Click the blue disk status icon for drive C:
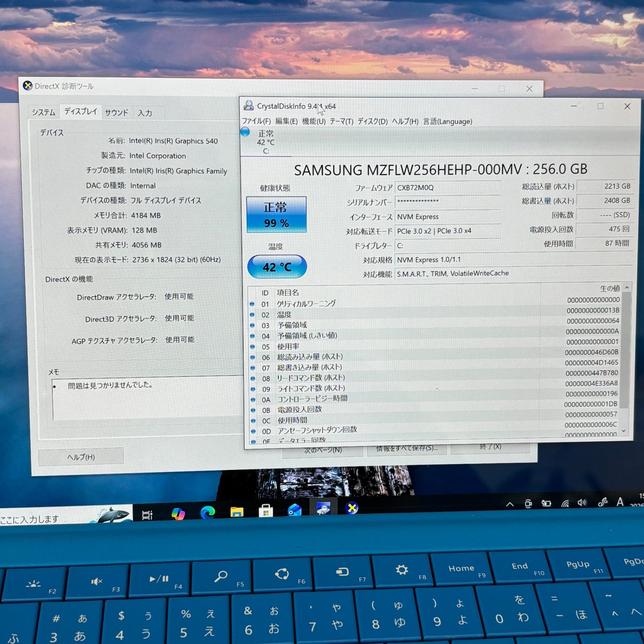644x644 pixels. [x=245, y=132]
